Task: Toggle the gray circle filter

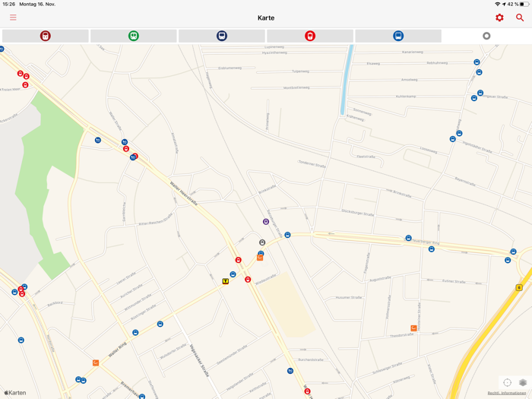Action: pyautogui.click(x=486, y=36)
